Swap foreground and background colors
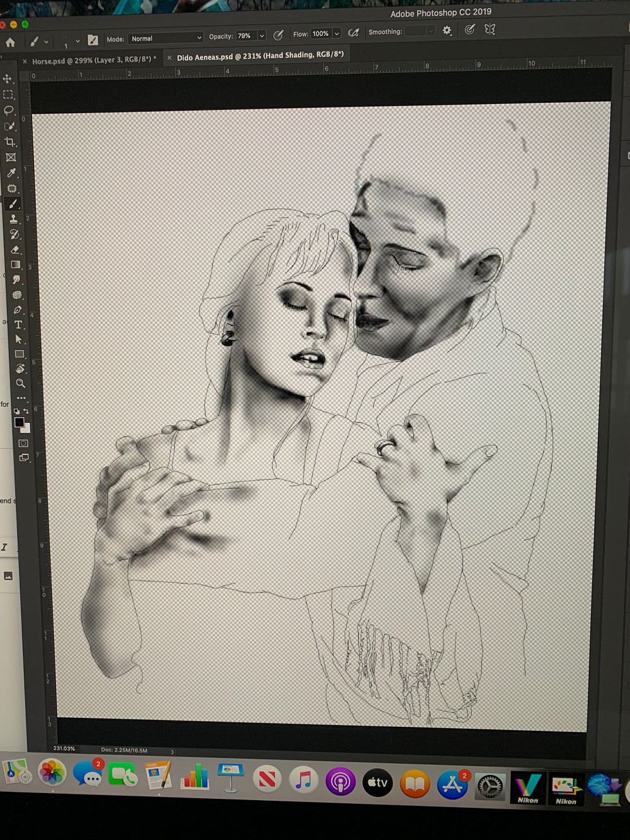This screenshot has height=840, width=630. click(26, 411)
